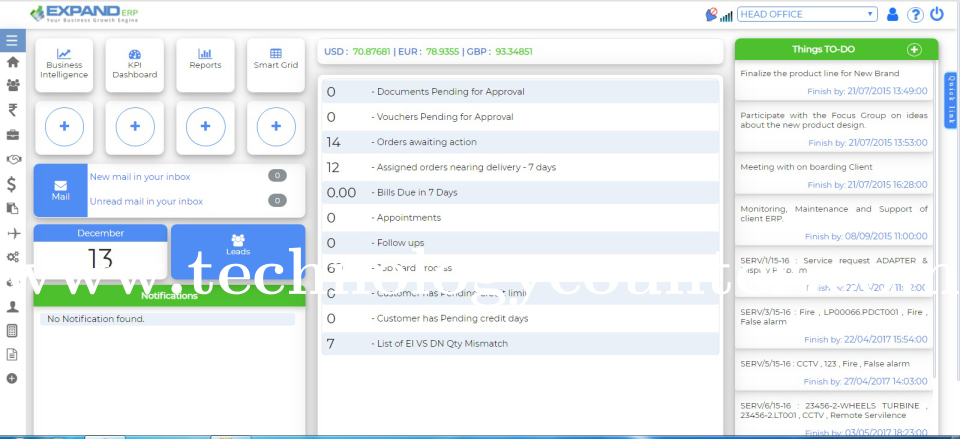Click the New mail count badge
Viewport: 960px width, 439px height.
click(x=277, y=176)
